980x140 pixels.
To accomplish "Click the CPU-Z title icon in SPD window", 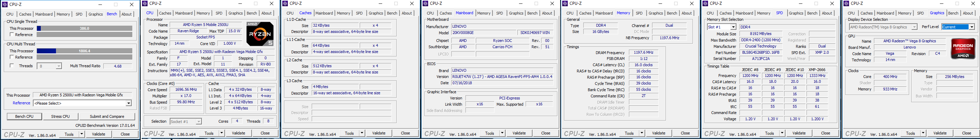I will coord(706,3).
